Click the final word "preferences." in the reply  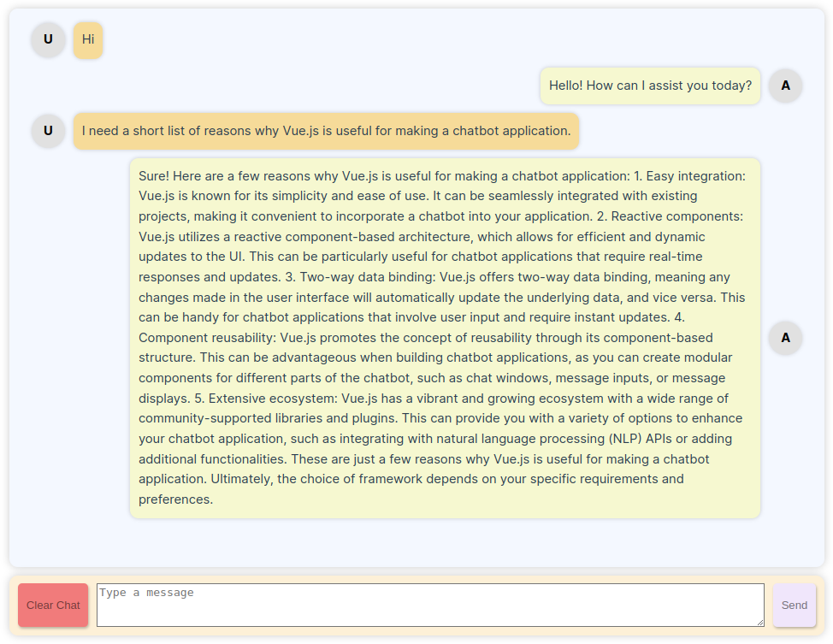(175, 499)
